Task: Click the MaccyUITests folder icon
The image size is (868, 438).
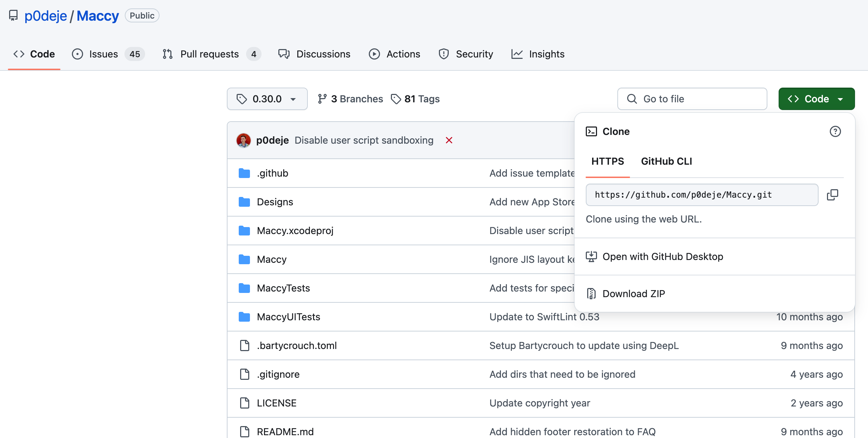Action: 244,317
